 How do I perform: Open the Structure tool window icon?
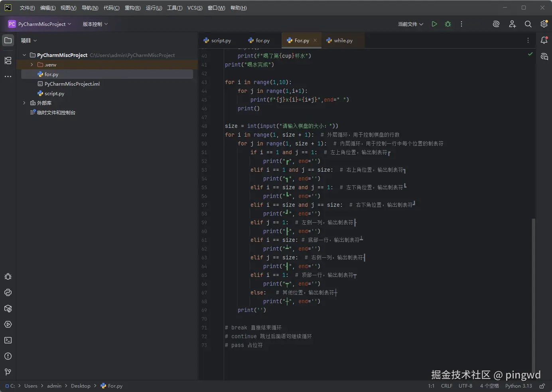[8, 61]
